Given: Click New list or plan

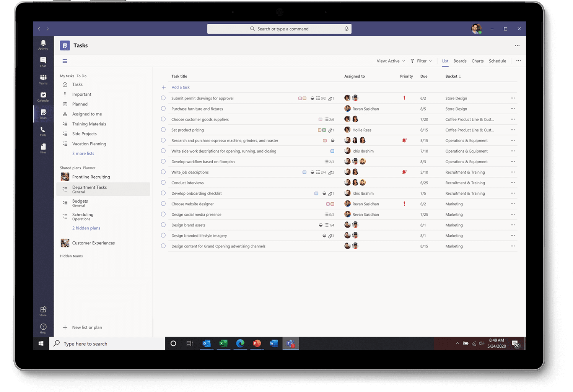Looking at the screenshot, I should [x=87, y=327].
